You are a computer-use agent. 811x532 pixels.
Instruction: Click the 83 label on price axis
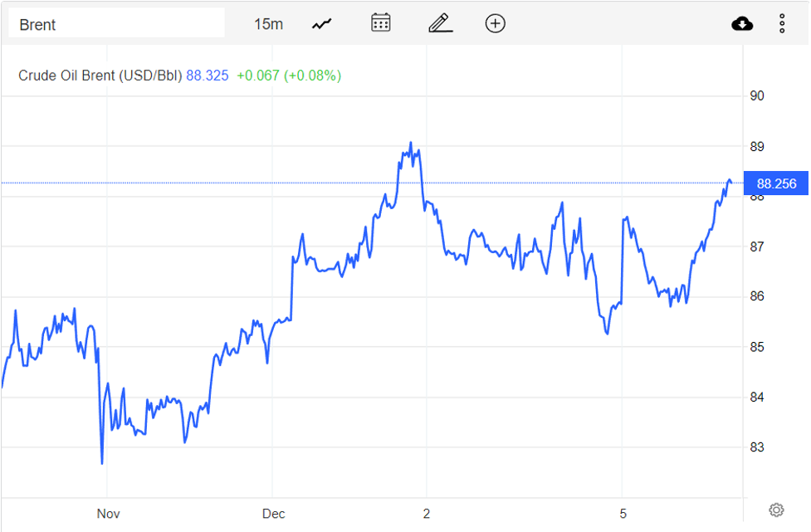pos(757,447)
